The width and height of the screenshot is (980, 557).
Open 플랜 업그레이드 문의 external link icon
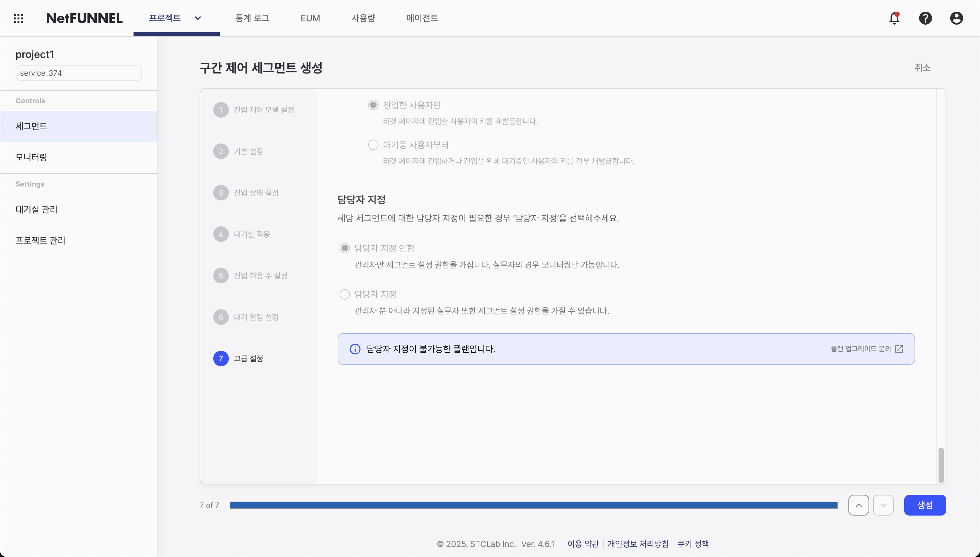[x=899, y=348]
